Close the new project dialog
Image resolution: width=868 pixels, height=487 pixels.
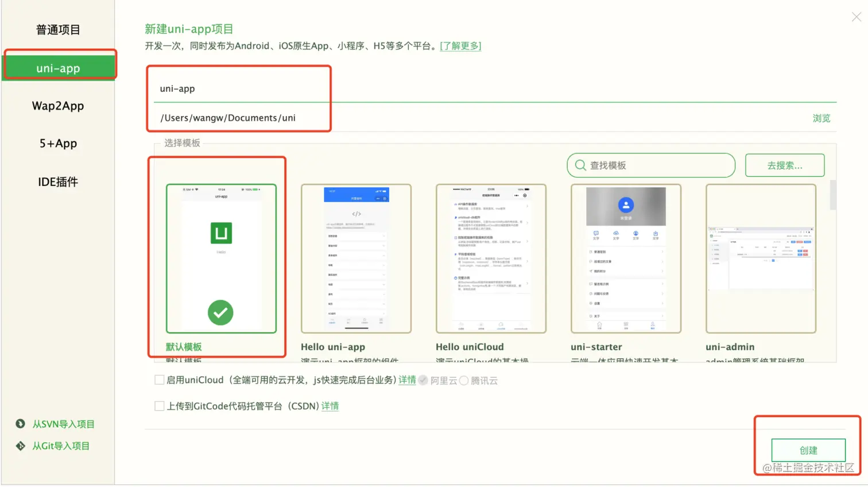(x=856, y=17)
